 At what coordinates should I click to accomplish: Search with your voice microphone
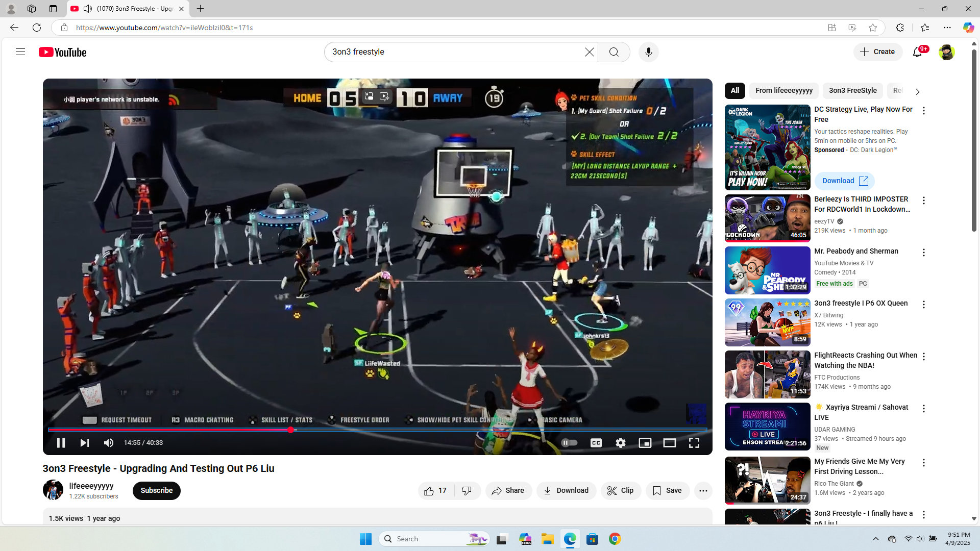[648, 52]
